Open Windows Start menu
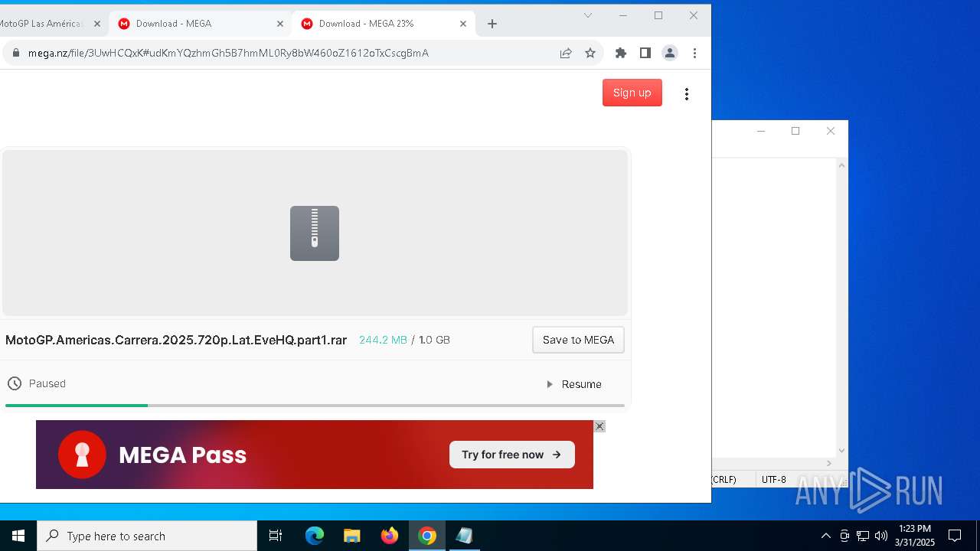Image resolution: width=980 pixels, height=551 pixels. pyautogui.click(x=18, y=536)
